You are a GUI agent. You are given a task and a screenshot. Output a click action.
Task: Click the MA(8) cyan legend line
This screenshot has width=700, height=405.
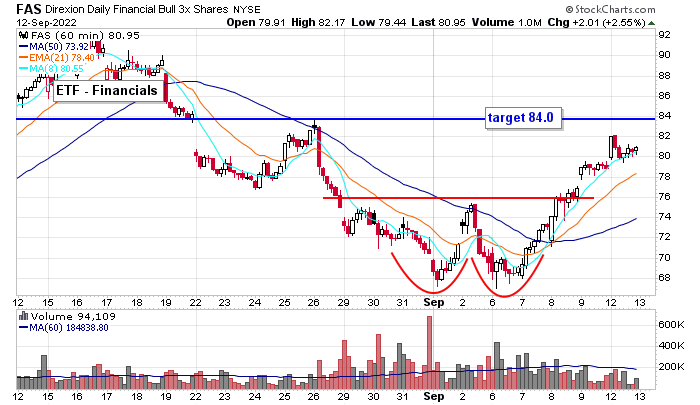click(x=23, y=69)
